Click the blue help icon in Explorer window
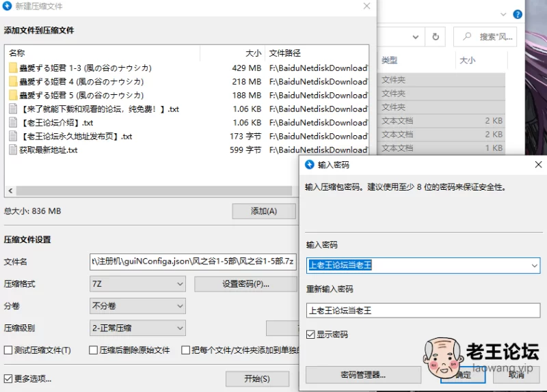547x392 pixels. 518,14
